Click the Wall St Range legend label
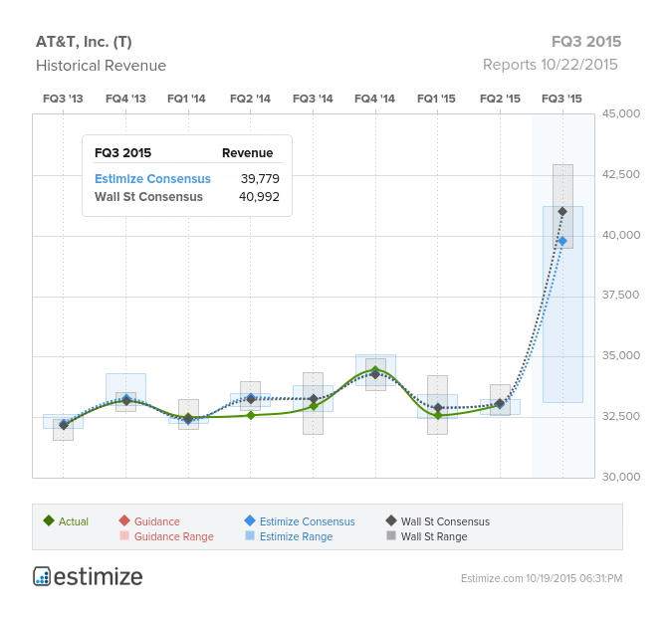This screenshot has width=672, height=617. pos(434,536)
